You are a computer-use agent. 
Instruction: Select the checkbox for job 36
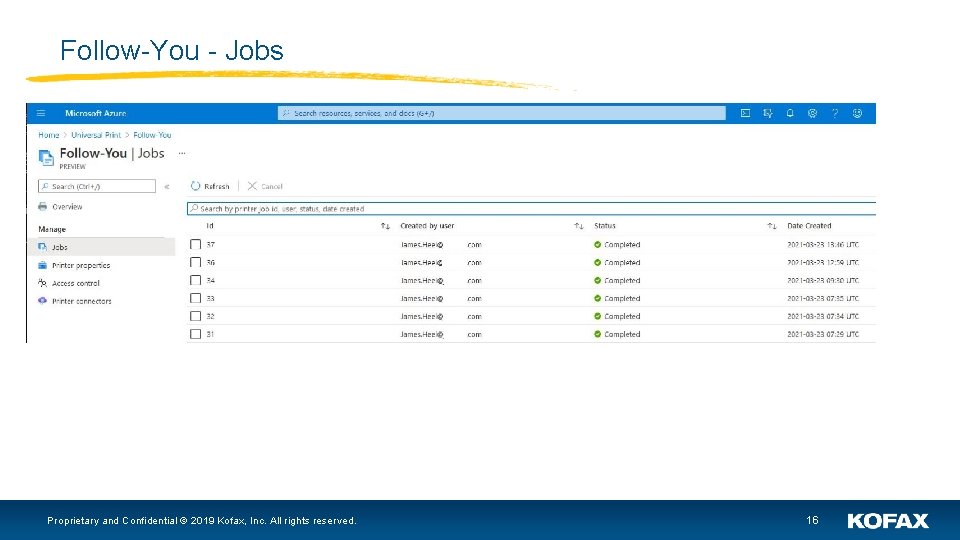click(x=195, y=262)
